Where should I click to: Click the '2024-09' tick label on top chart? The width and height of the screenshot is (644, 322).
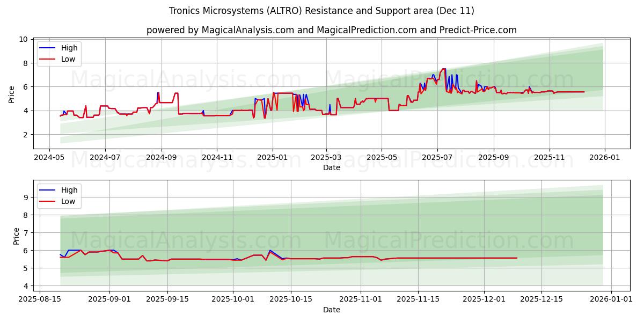pos(161,158)
